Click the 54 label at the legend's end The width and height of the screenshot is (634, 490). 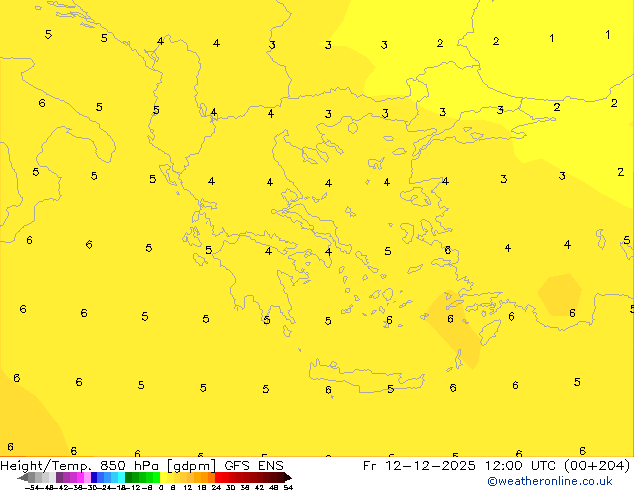point(288,487)
